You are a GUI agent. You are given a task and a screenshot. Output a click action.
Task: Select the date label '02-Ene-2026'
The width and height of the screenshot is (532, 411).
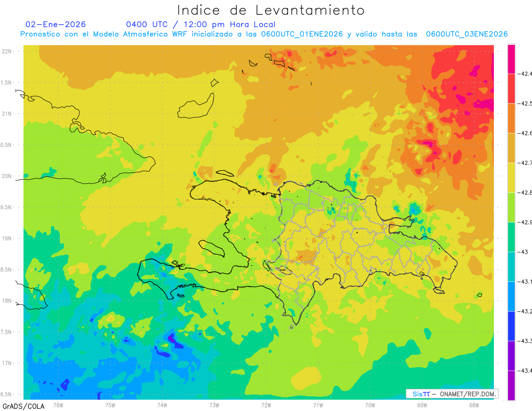(56, 24)
